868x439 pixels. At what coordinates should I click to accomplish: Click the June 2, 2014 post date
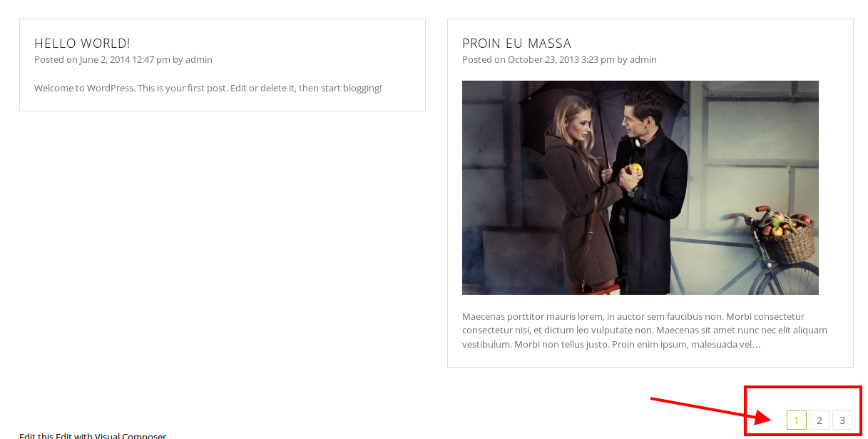pos(125,60)
